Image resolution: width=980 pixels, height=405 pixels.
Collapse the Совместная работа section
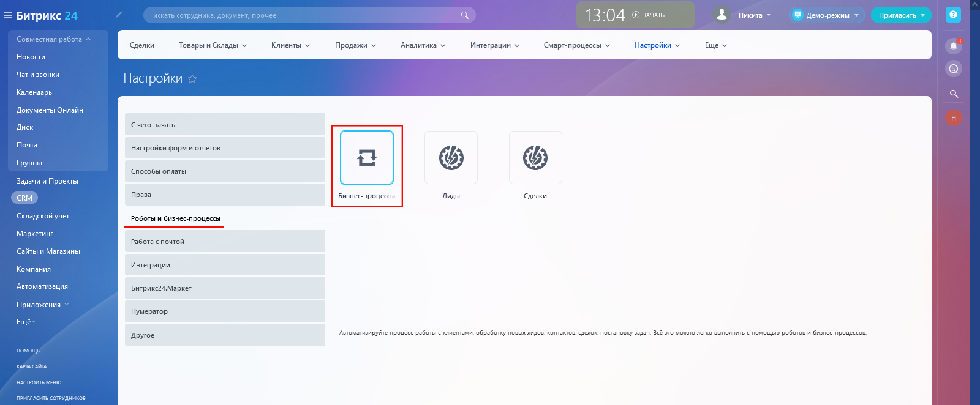click(54, 39)
